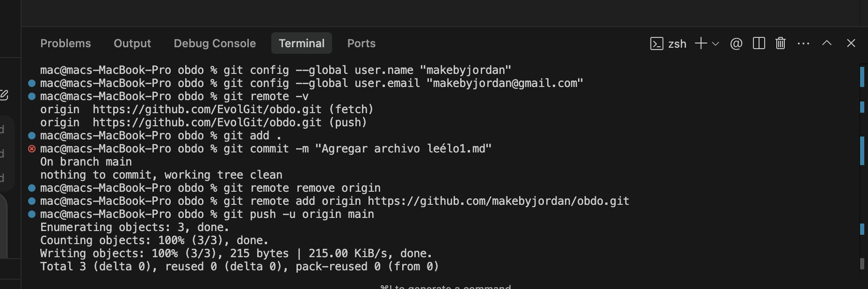The width and height of the screenshot is (868, 289).
Task: Open the launch profile dropdown arrow next to plus
Action: tap(716, 43)
